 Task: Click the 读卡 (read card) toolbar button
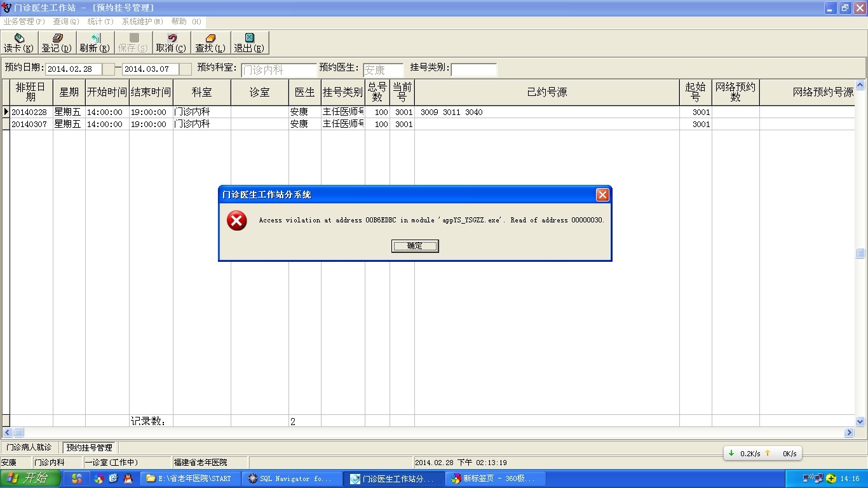click(x=19, y=43)
